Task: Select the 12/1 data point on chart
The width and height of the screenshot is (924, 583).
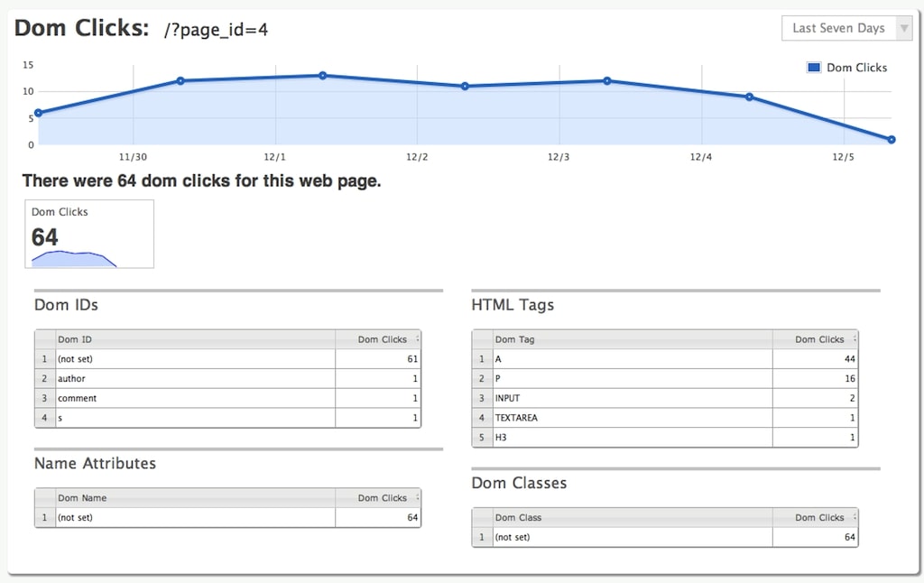Action: [x=322, y=76]
